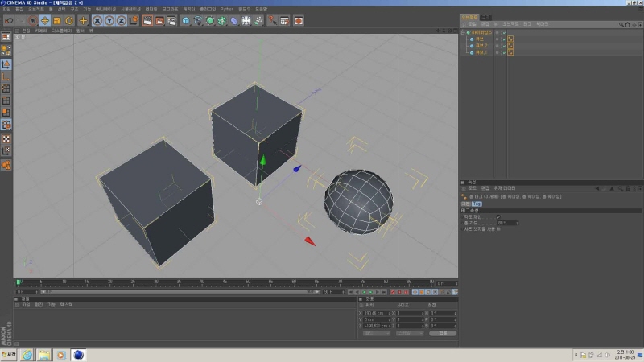Select the Move tool in top toolbar
The height and width of the screenshot is (362, 644).
pos(44,20)
